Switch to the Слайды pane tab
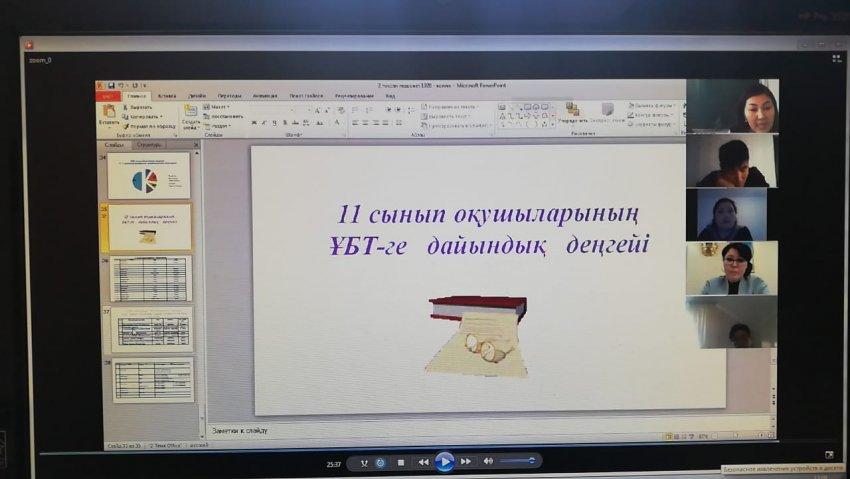Image resolution: width=850 pixels, height=479 pixels. point(114,145)
